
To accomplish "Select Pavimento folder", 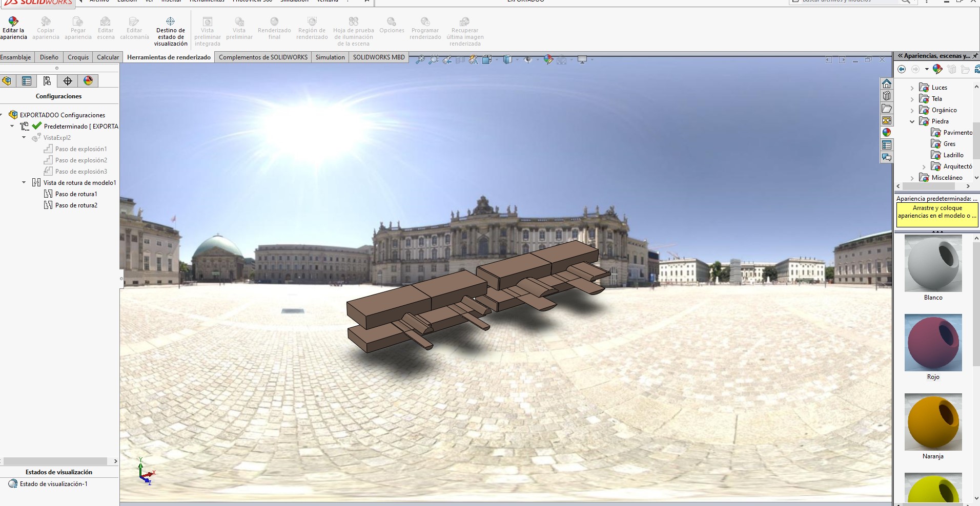I will click(952, 133).
